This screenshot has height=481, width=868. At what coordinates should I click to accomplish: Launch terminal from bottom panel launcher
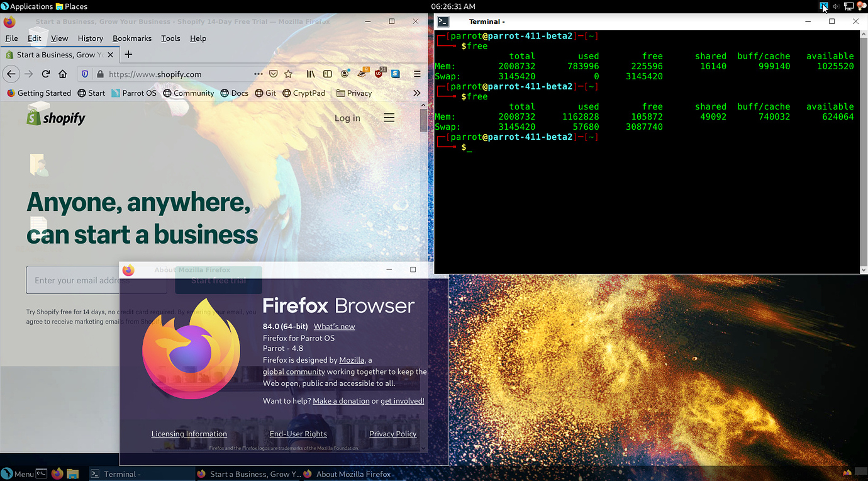pyautogui.click(x=42, y=473)
